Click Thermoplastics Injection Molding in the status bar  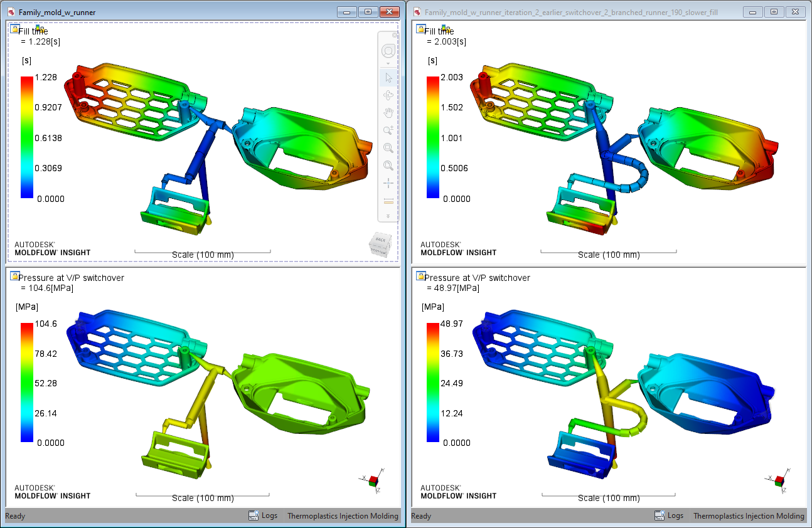pos(343,516)
